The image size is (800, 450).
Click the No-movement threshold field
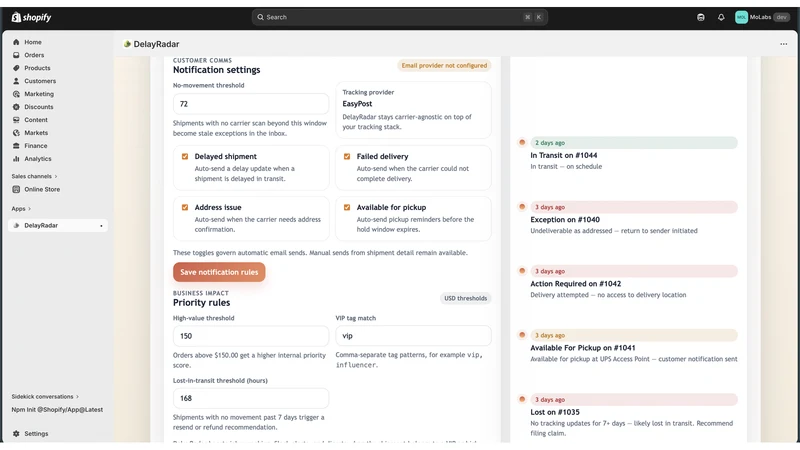tap(251, 104)
